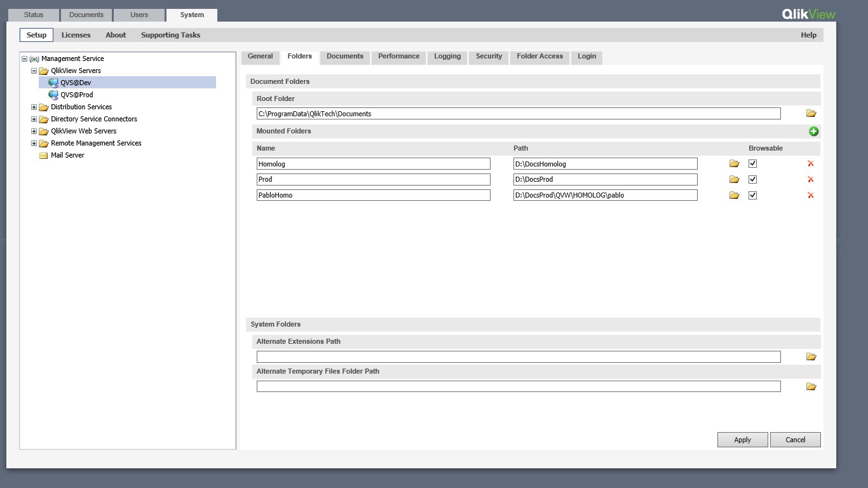Collapse the QlikView Servers tree node
This screenshot has height=488, width=868.
(34, 71)
